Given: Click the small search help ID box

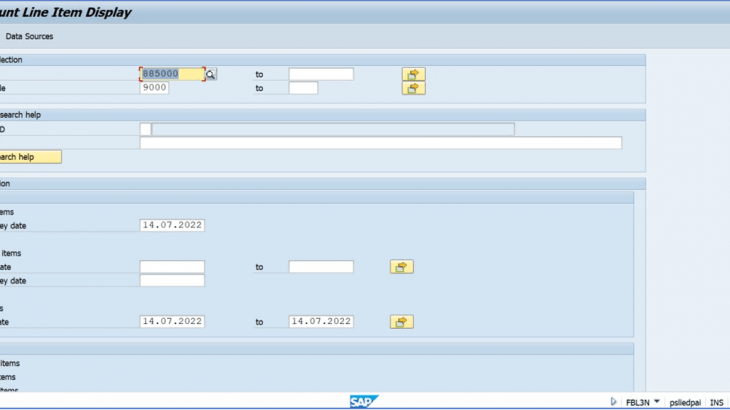Looking at the screenshot, I should (x=145, y=129).
